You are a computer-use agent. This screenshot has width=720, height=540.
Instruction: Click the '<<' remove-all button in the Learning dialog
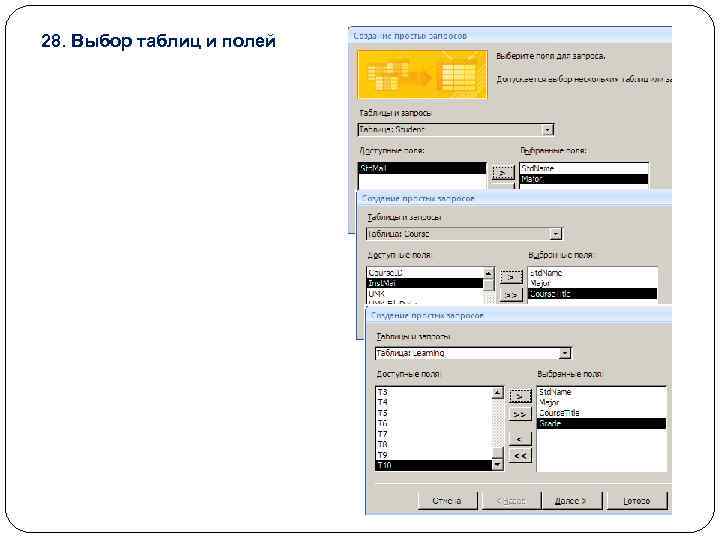click(520, 456)
